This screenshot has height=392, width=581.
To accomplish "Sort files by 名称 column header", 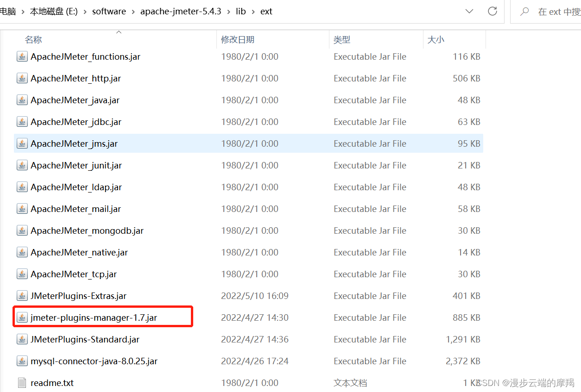I will tap(33, 40).
